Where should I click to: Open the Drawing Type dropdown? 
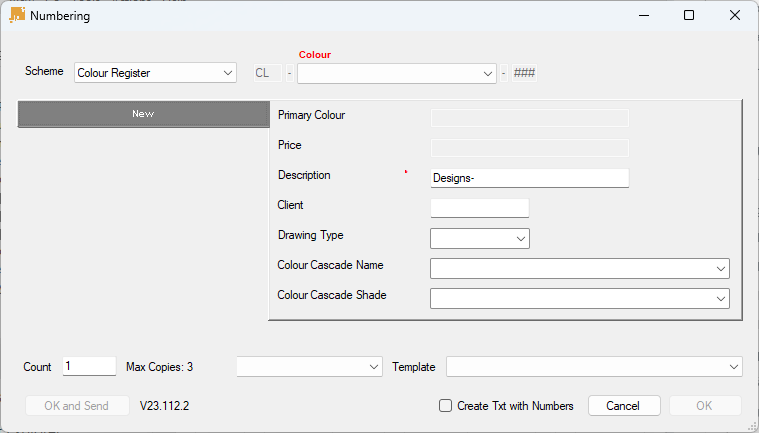pos(480,239)
